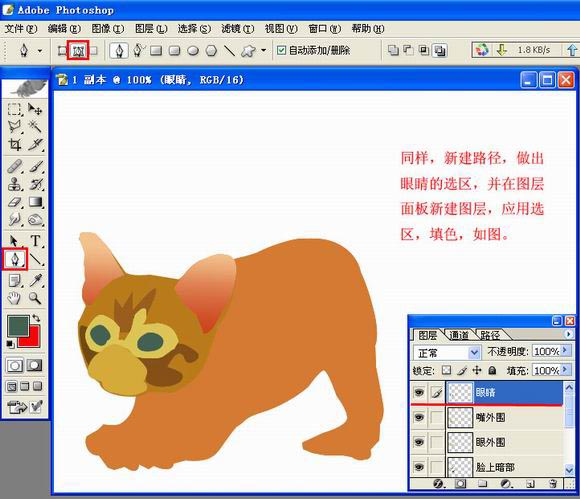
Task: Hide the 眼睛 layer
Action: [419, 392]
